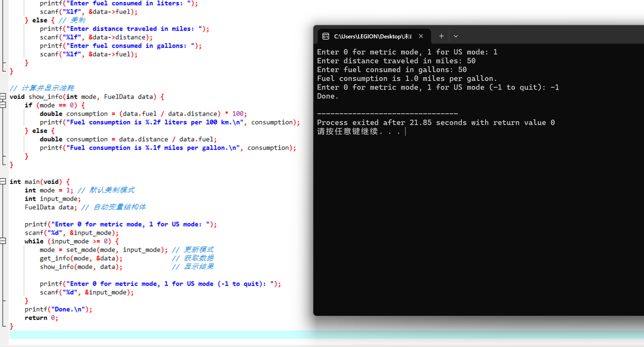Click the printf("Done.\n") code line
The height and width of the screenshot is (347, 644).
pyautogui.click(x=58, y=309)
